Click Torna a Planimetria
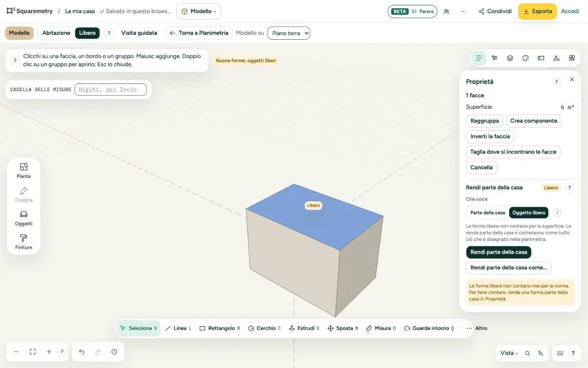Screen dimensions: 588x368 pyautogui.click(x=198, y=33)
